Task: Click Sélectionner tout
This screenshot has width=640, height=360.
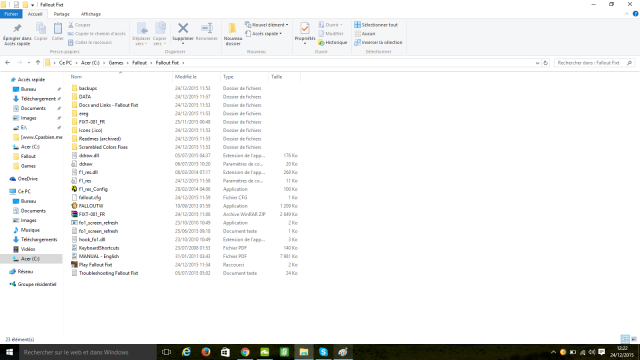Action: click(x=376, y=25)
